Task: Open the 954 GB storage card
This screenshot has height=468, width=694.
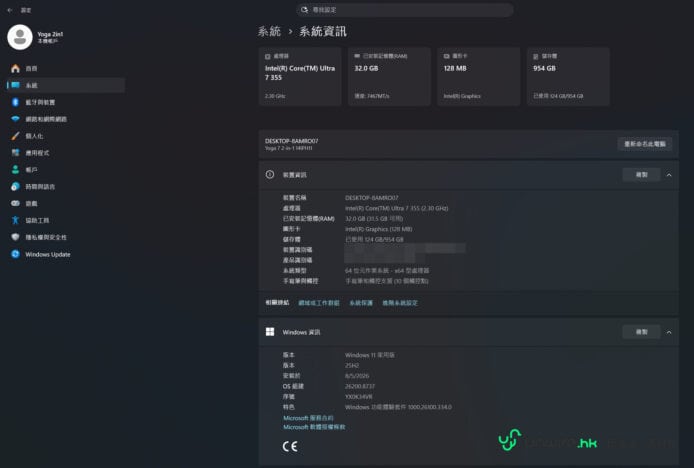Action: point(568,77)
